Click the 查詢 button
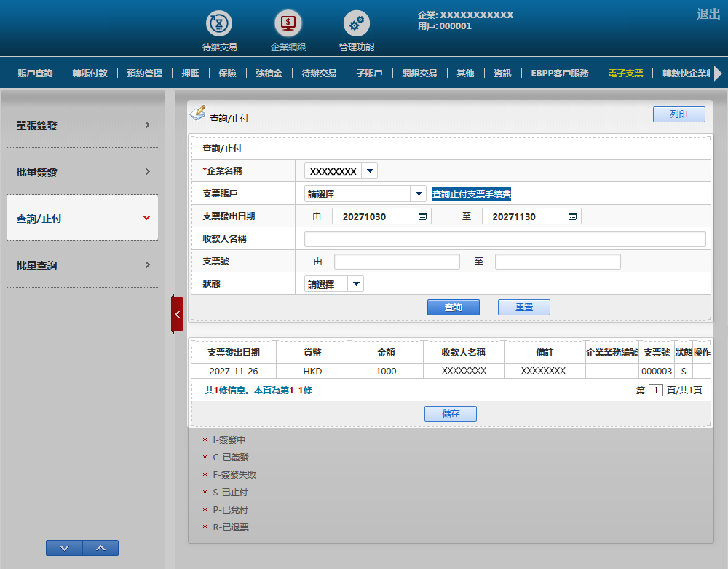Screen dimensions: 728x569 (x=453, y=307)
